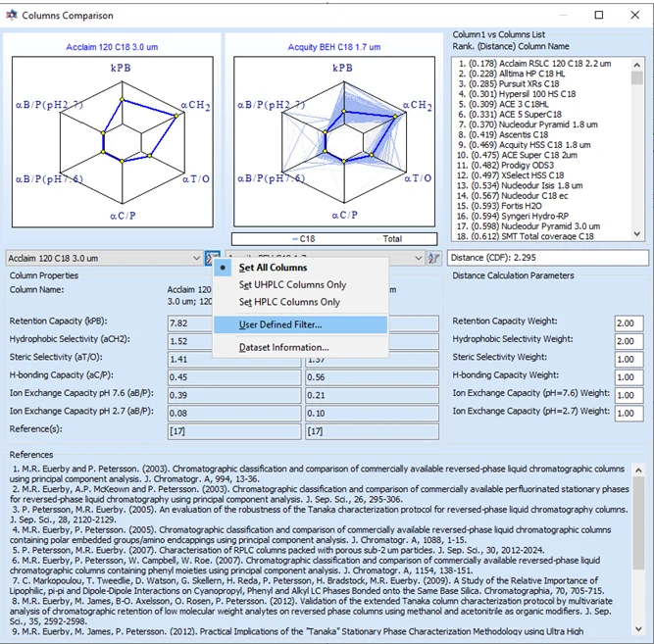Click second column H-bonding value 0.56
This screenshot has height=644, width=654.
click(x=372, y=377)
